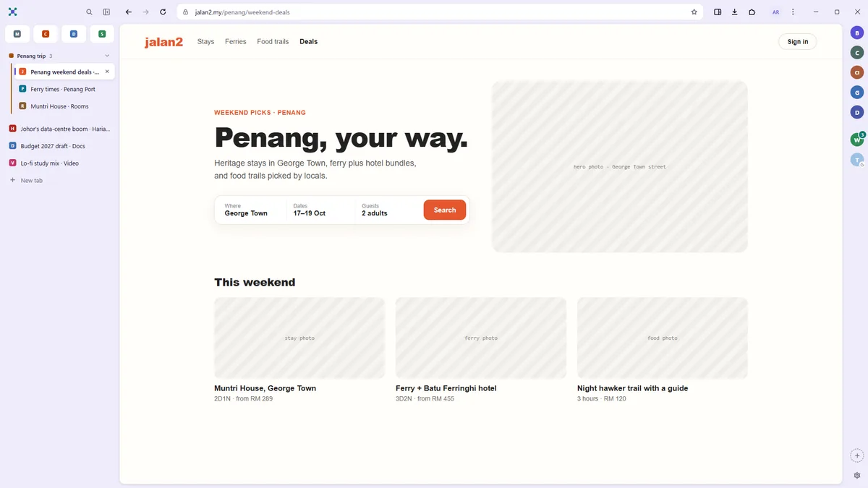This screenshot has width=868, height=488.
Task: Open the Muntri House stay photo
Action: (299, 338)
